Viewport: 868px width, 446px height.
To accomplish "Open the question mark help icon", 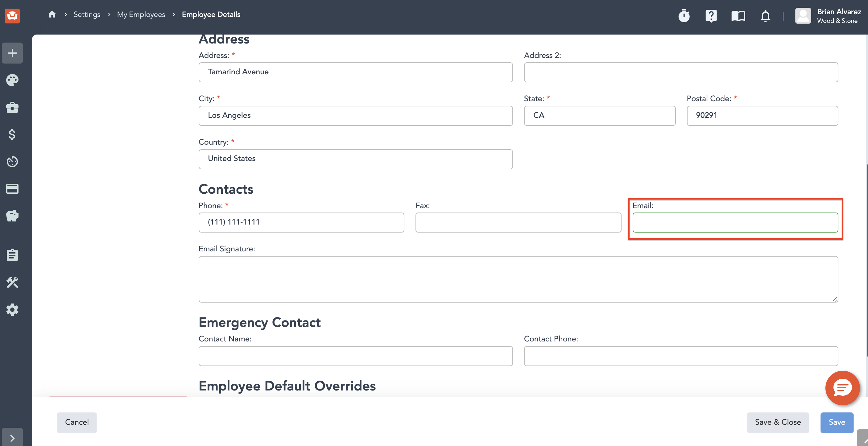I will coord(711,16).
